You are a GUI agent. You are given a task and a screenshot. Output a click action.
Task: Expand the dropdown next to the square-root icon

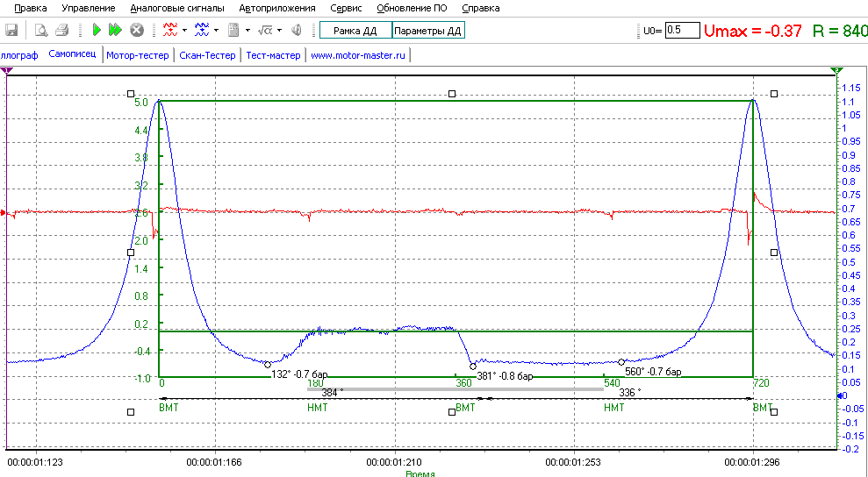(x=280, y=31)
